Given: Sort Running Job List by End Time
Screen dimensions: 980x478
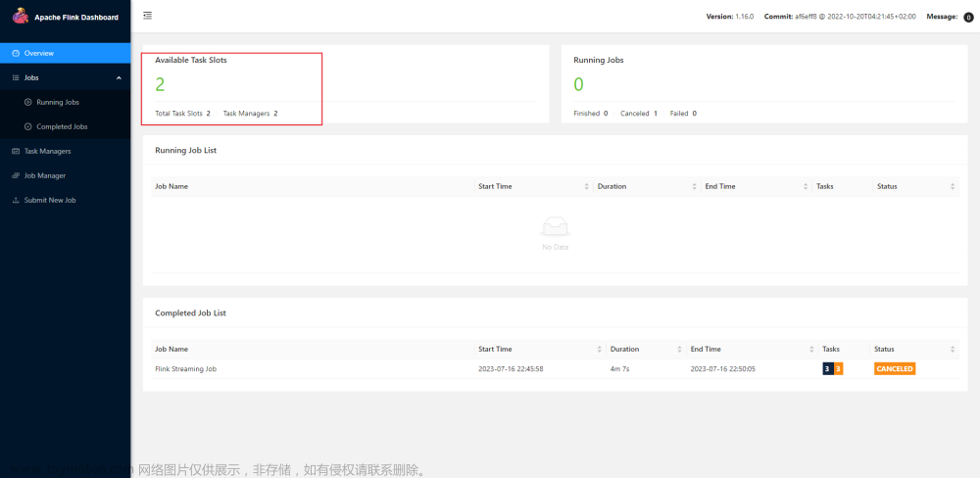Looking at the screenshot, I should [x=806, y=186].
